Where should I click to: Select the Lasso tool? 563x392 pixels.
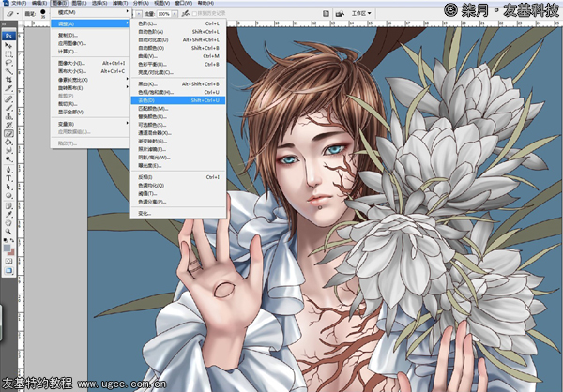[x=8, y=63]
